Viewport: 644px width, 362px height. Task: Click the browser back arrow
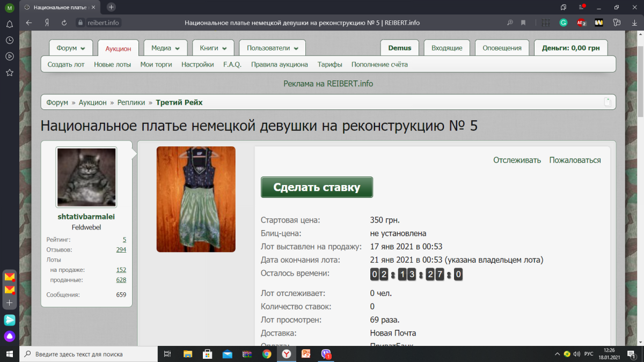click(x=29, y=23)
